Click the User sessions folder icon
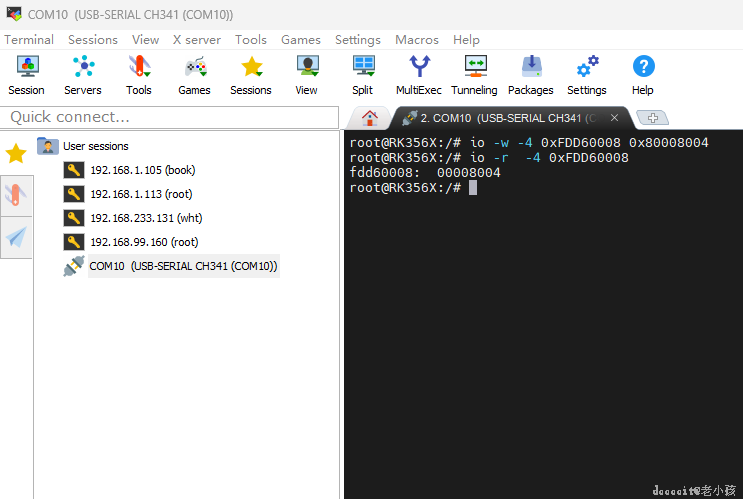The width and height of the screenshot is (743, 499). (x=47, y=146)
